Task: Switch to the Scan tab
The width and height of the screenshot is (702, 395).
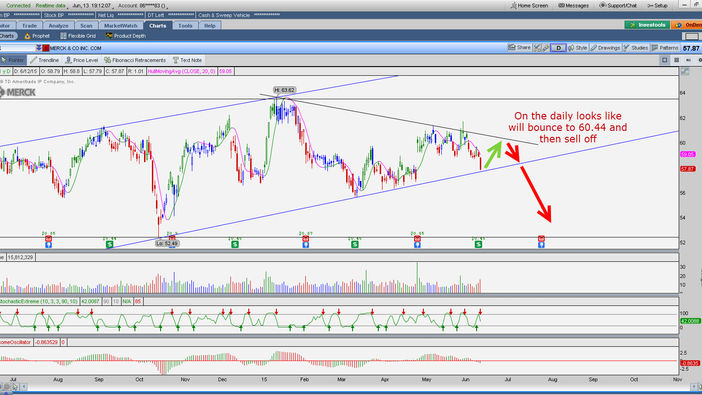Action: tap(86, 26)
